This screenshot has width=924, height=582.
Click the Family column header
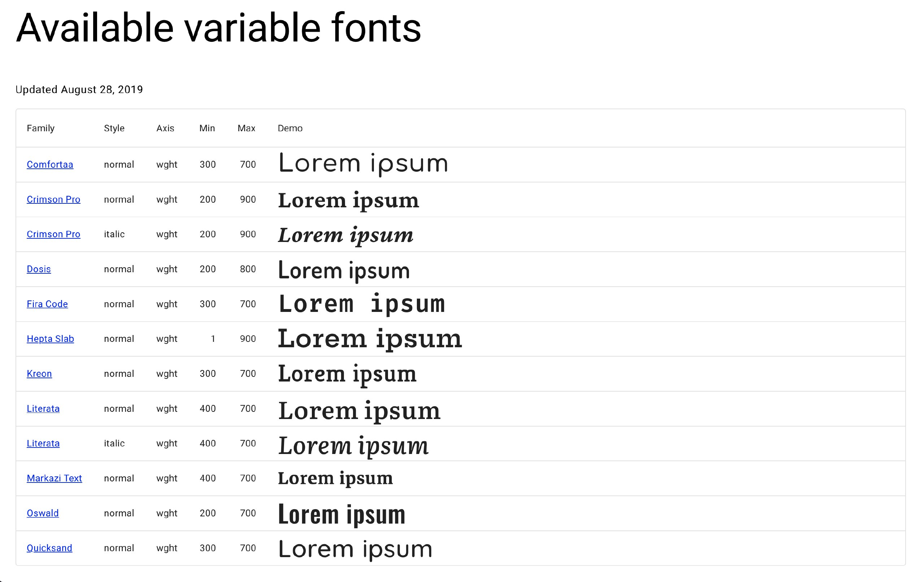(41, 128)
